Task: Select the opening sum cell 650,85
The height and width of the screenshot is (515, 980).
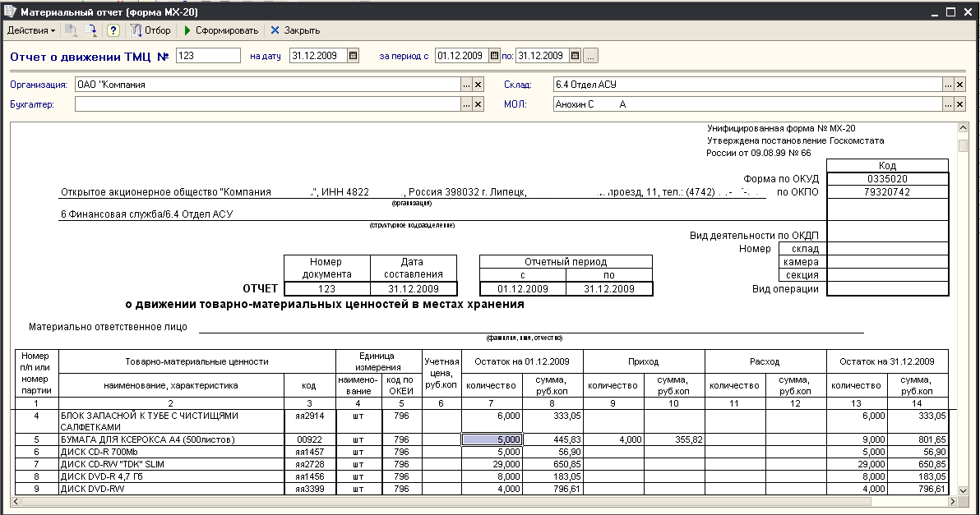Action: point(552,464)
